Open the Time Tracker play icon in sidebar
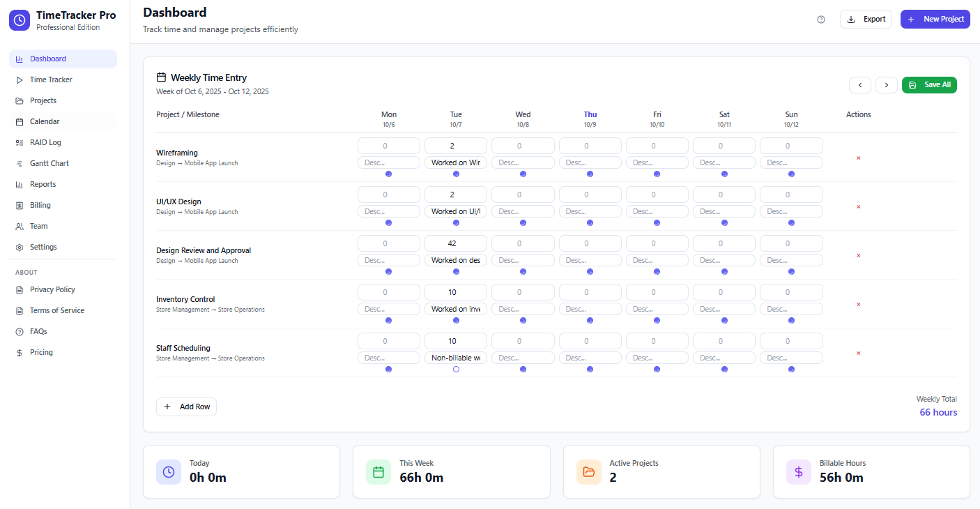The image size is (980, 509). 20,79
